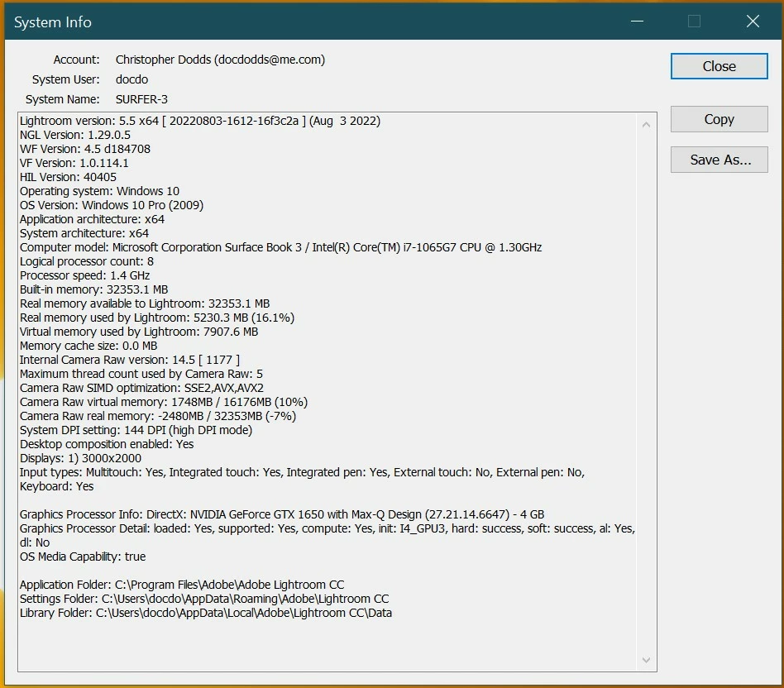Click the NGL Version 1.29.0.5 line
Screen dimensions: 784x688
(75, 135)
